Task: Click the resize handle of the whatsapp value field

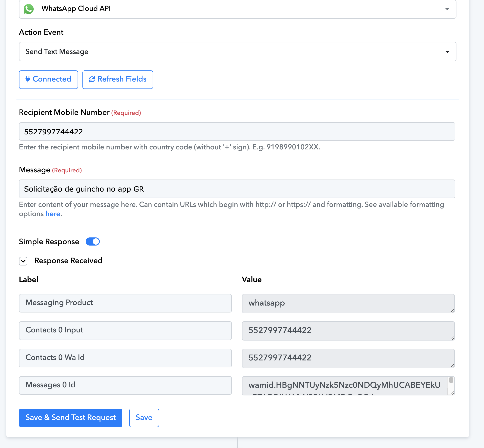Action: [452, 311]
